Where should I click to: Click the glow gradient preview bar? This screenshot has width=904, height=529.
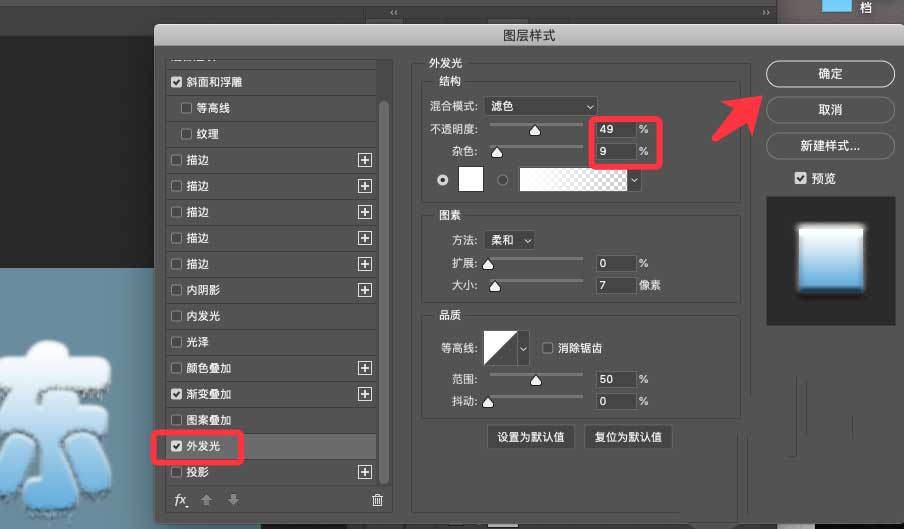[573, 180]
